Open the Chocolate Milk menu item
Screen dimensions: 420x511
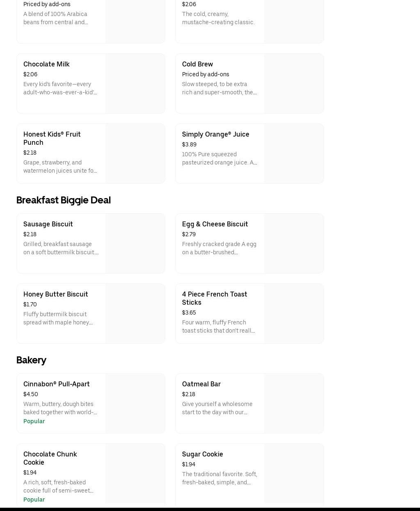pos(46,64)
